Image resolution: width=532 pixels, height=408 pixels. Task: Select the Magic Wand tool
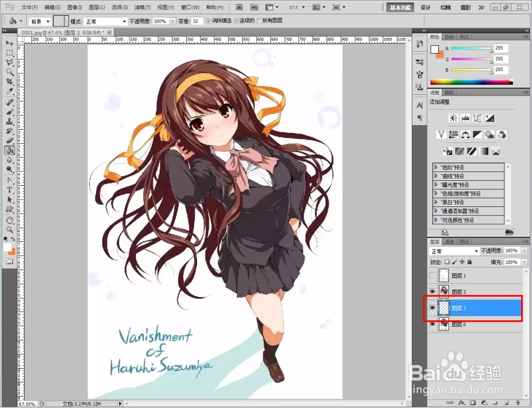(x=9, y=71)
